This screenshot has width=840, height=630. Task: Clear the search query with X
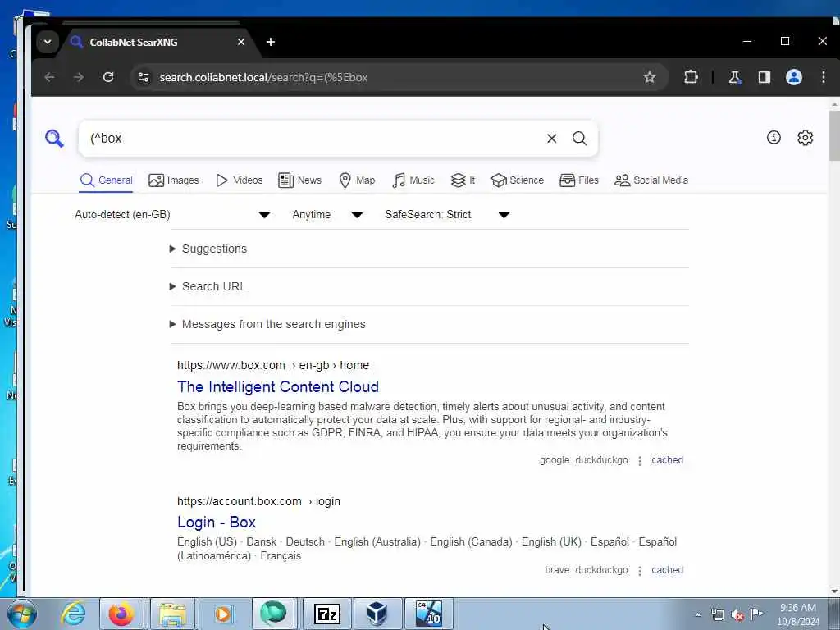pos(551,139)
